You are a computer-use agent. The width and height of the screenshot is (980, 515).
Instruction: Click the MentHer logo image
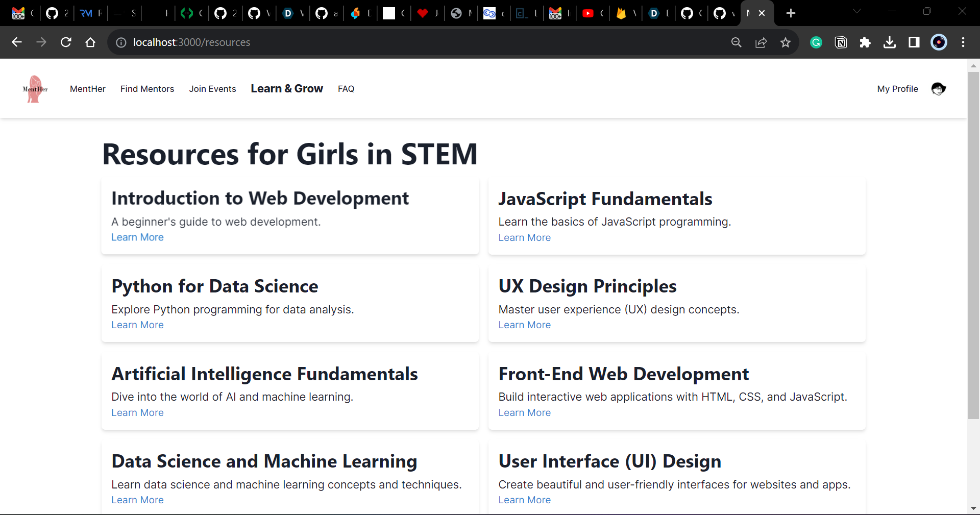click(35, 89)
